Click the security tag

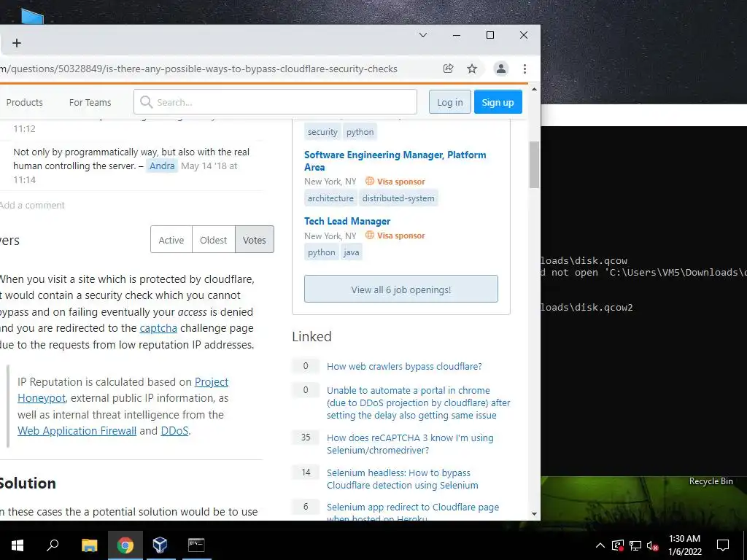click(322, 132)
